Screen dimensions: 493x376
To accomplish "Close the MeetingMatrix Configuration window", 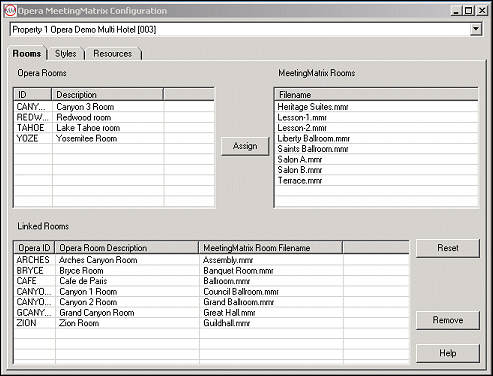I will tap(482, 11).
